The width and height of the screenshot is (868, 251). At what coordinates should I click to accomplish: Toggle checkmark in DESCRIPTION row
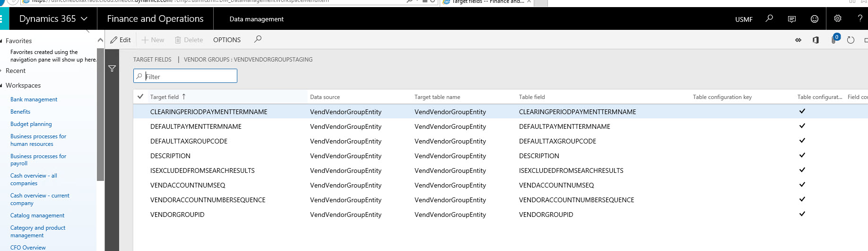(x=802, y=155)
